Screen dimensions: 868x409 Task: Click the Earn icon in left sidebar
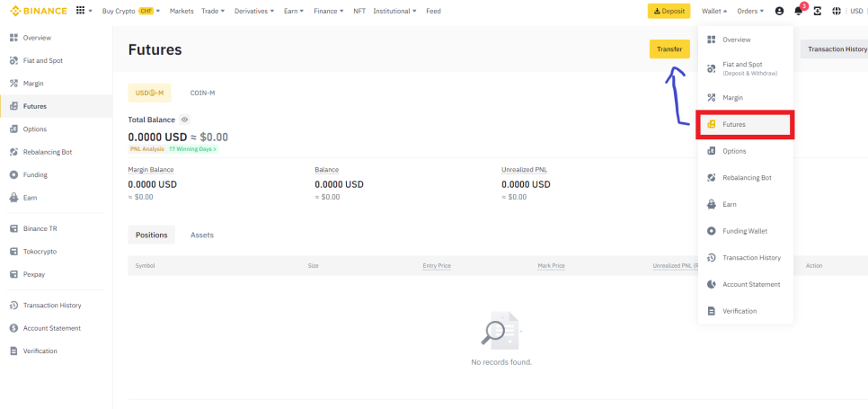point(14,198)
